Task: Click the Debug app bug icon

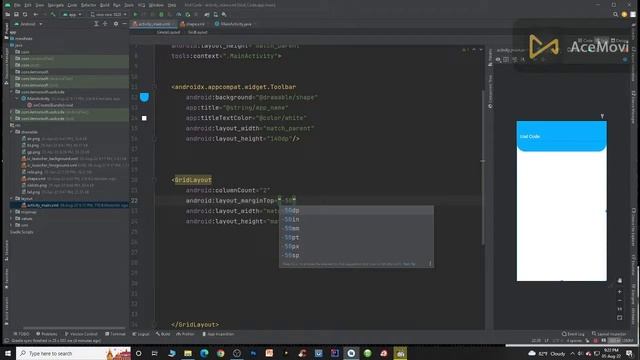Action: [161, 14]
